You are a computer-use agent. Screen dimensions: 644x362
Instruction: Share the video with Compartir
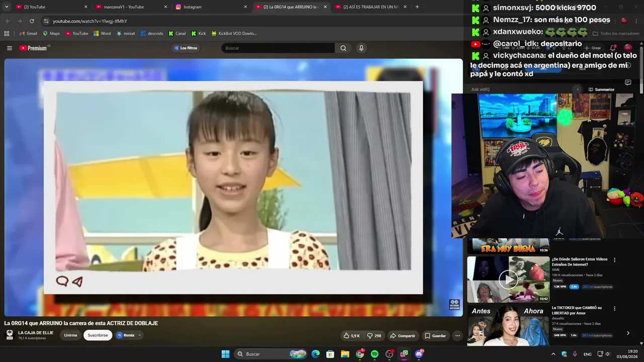(x=403, y=336)
